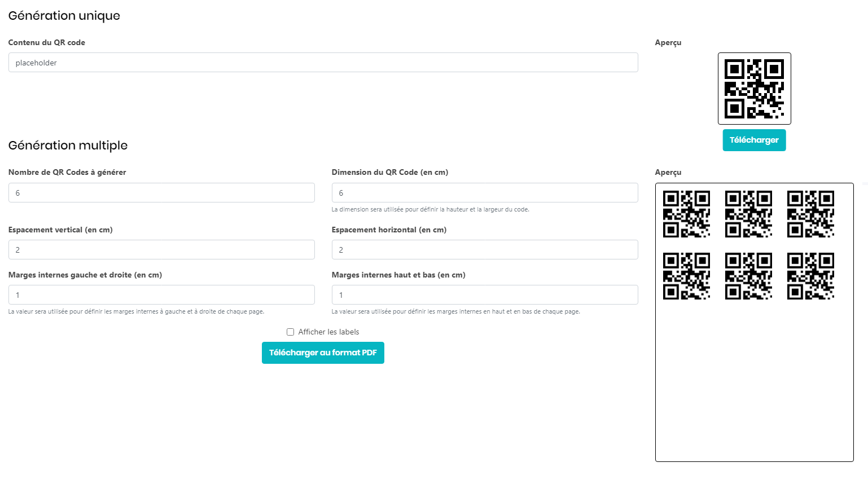Select the bottom-right QR code in multiple preview
The width and height of the screenshot is (868, 480).
pyautogui.click(x=810, y=276)
